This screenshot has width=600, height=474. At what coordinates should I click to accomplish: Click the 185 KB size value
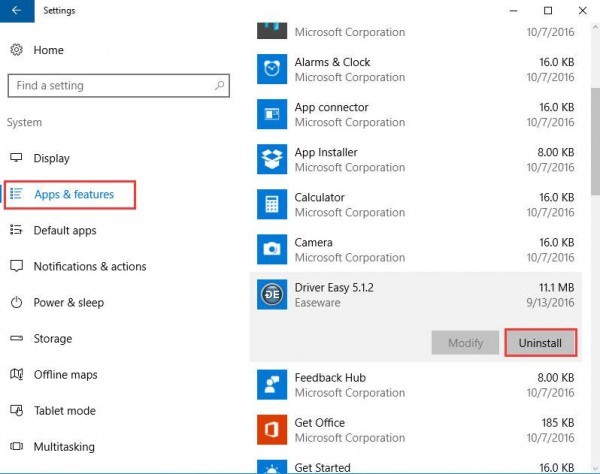click(x=558, y=423)
